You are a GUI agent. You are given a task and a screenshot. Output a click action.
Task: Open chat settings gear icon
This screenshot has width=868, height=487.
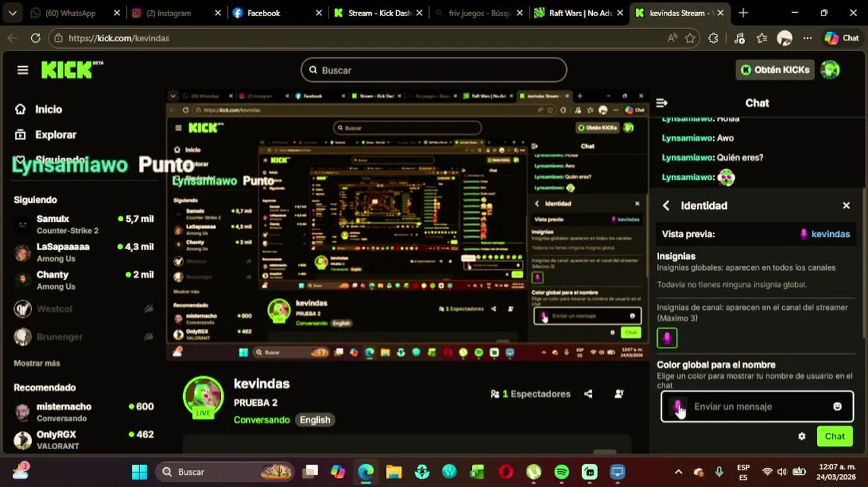pyautogui.click(x=802, y=436)
